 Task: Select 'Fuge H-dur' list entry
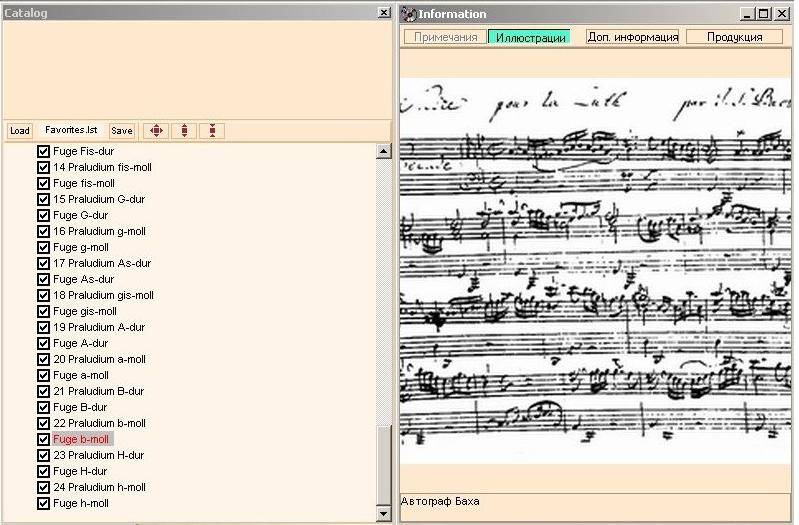(80, 471)
